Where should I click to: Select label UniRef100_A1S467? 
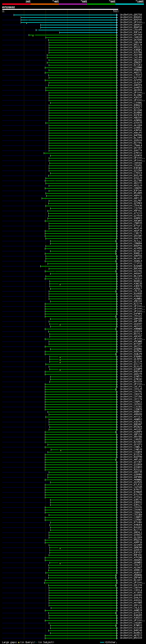[x=131, y=567]
